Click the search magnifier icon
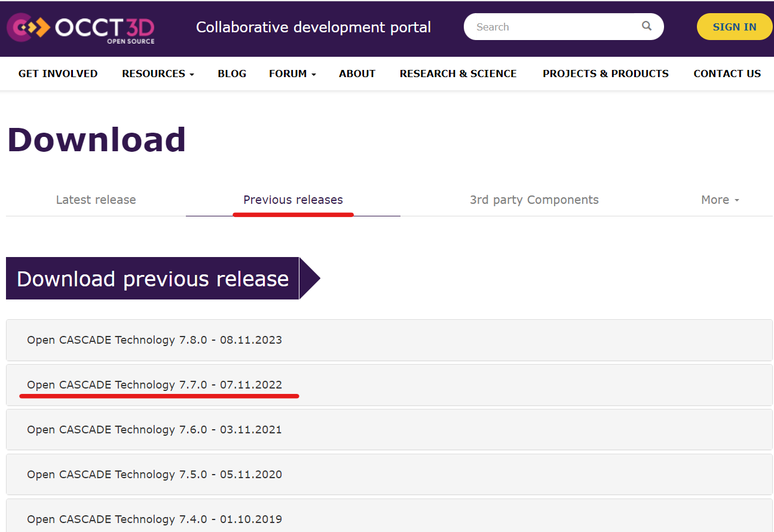The width and height of the screenshot is (774, 532). coord(647,26)
